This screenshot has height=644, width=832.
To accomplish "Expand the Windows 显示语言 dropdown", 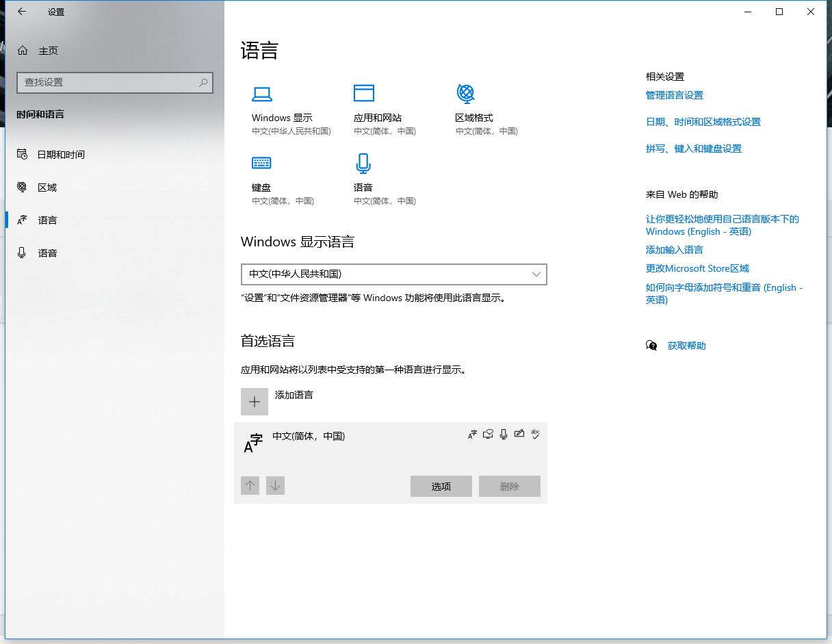I will click(x=393, y=274).
